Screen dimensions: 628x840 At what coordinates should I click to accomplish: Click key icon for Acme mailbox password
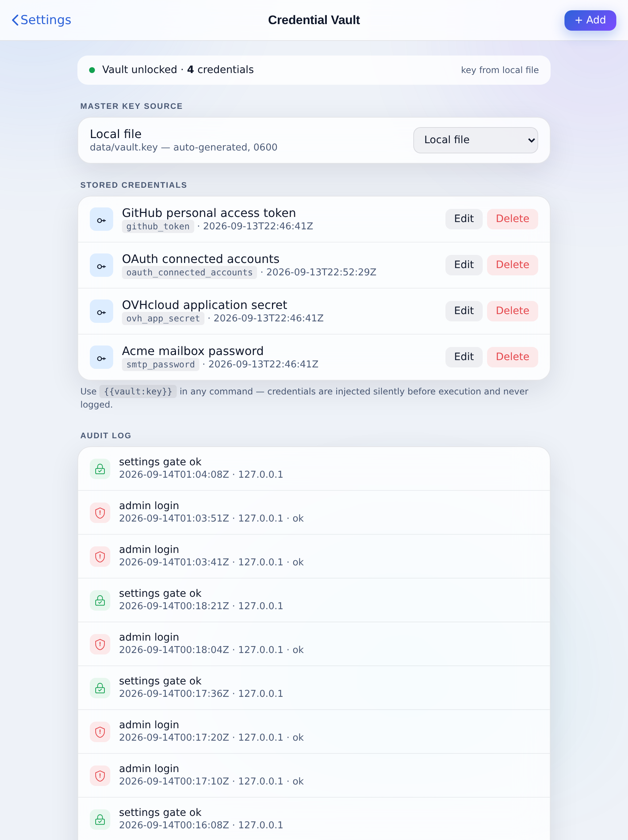[102, 357]
